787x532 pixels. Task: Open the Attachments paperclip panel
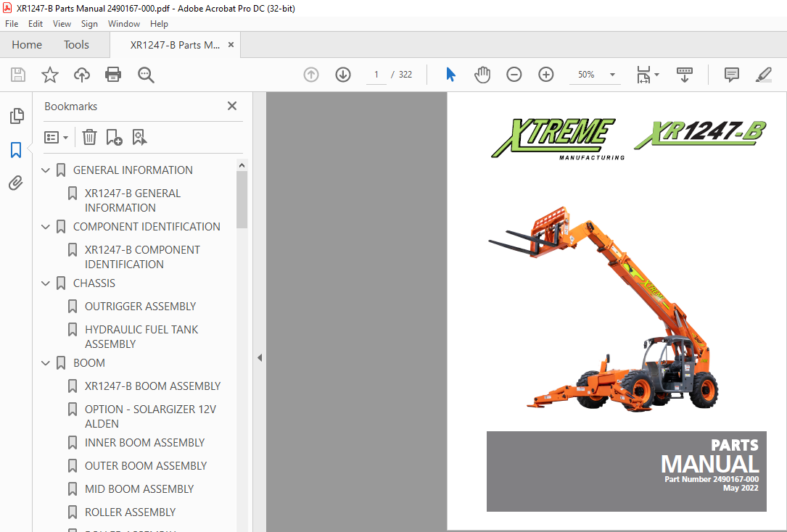tap(16, 183)
